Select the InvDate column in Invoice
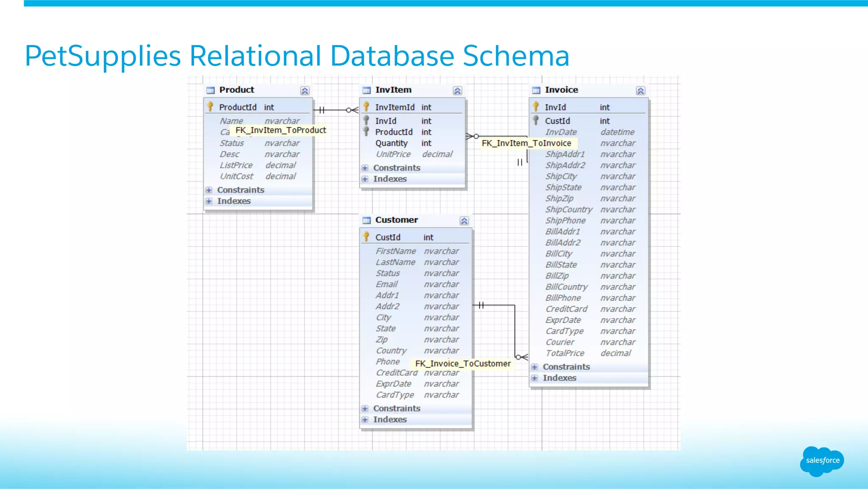Screen dimensions: 868x489 pyautogui.click(x=589, y=132)
